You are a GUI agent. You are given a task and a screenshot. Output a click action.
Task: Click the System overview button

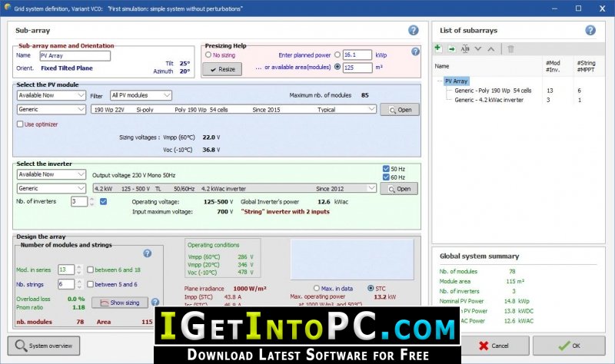tap(44, 346)
